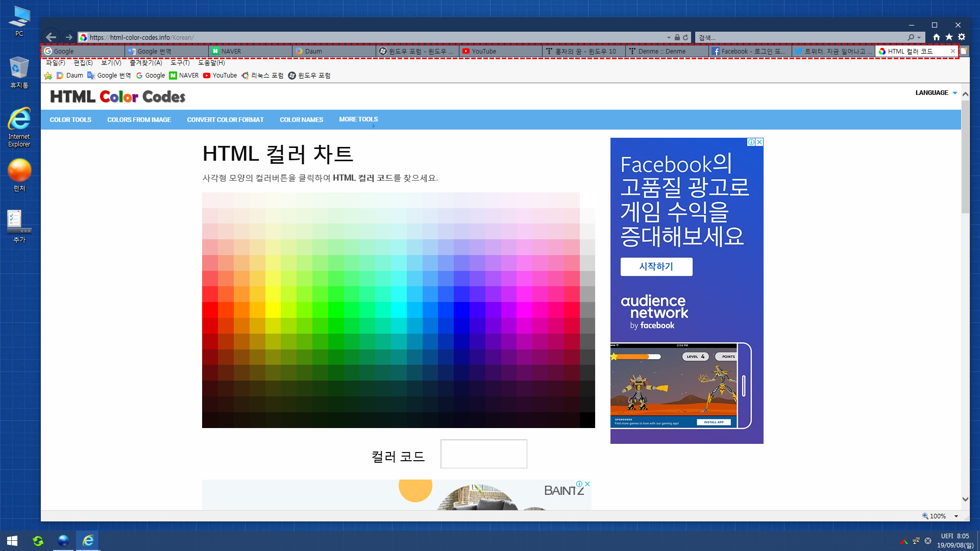Viewport: 980px width, 551px height.
Task: Click the search magnifier icon in search box
Action: coord(911,37)
